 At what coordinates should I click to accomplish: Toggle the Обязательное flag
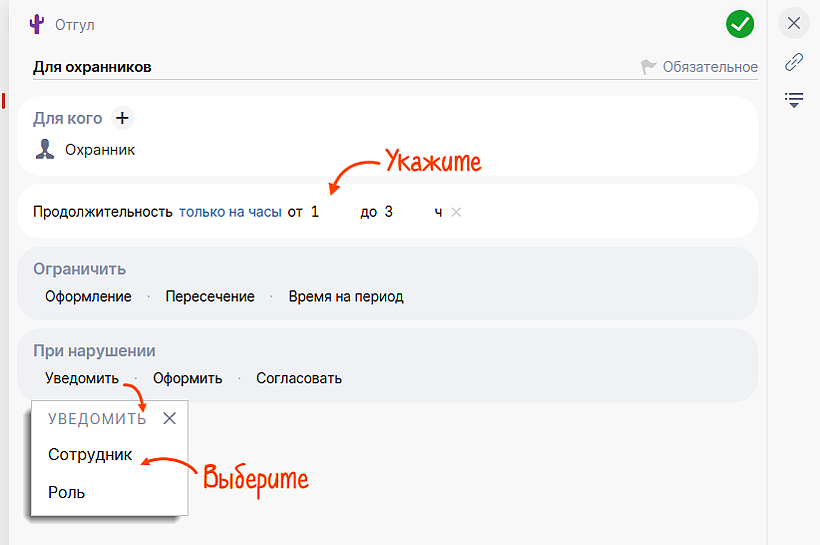pyautogui.click(x=700, y=67)
